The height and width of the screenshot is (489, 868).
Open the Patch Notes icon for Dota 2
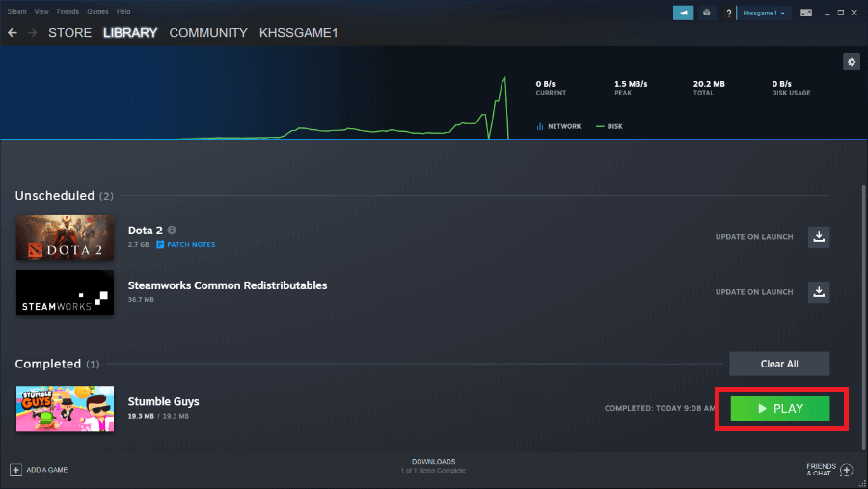click(x=160, y=244)
